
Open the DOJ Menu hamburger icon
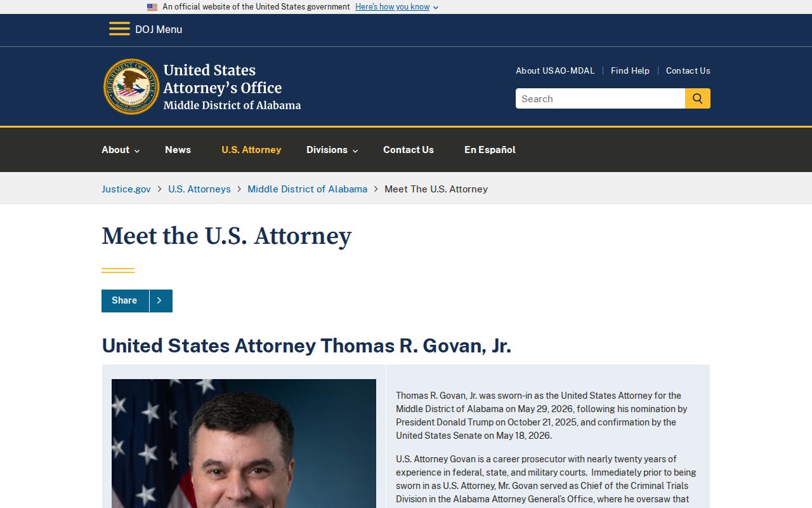119,29
